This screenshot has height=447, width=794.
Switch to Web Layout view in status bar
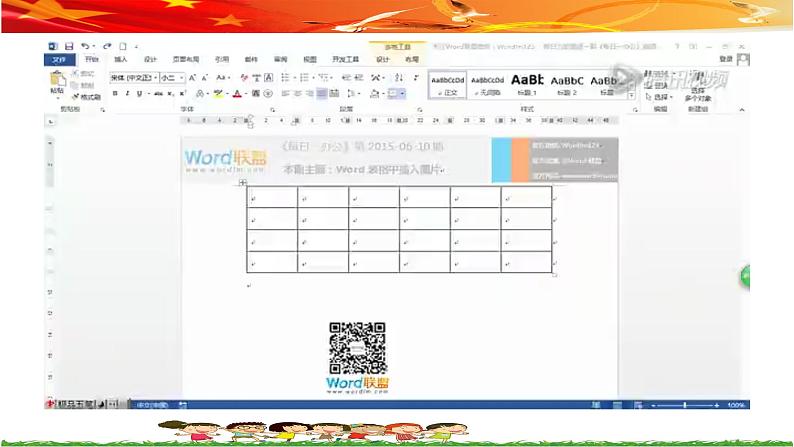[x=638, y=405]
